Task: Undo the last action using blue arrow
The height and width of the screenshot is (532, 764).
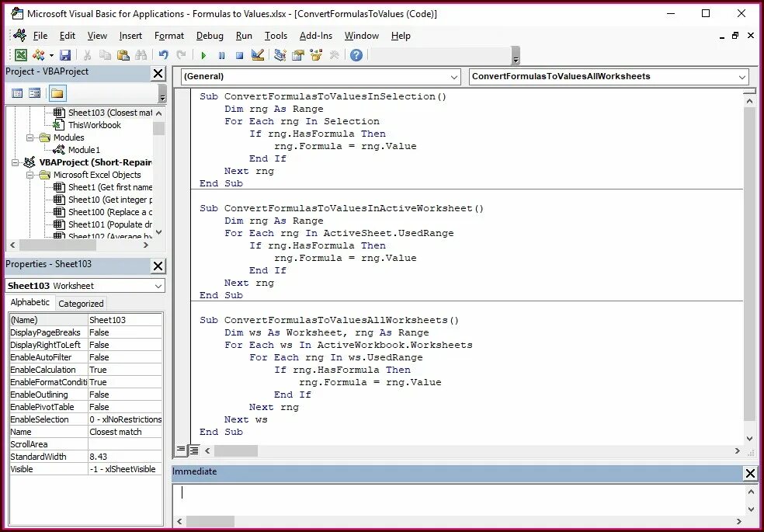Action: point(164,55)
